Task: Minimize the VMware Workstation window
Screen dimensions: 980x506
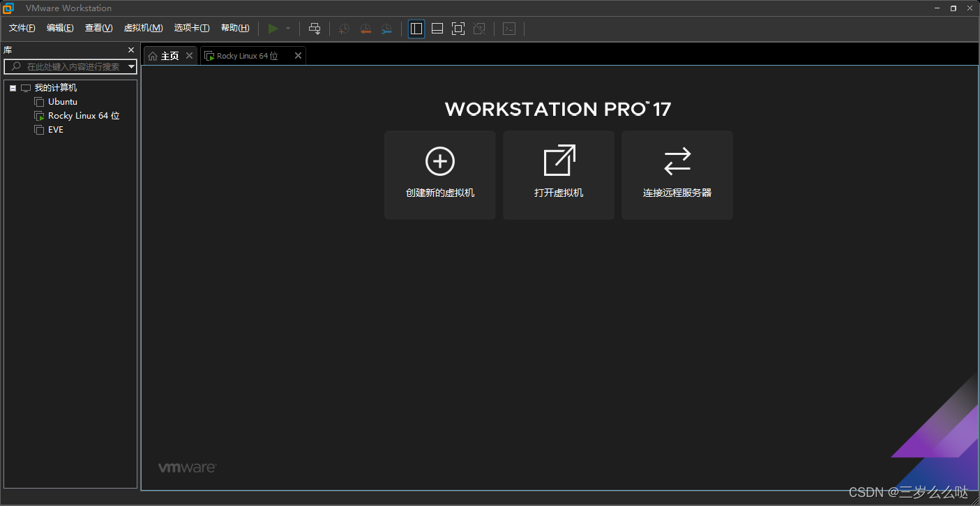Action: pyautogui.click(x=937, y=8)
